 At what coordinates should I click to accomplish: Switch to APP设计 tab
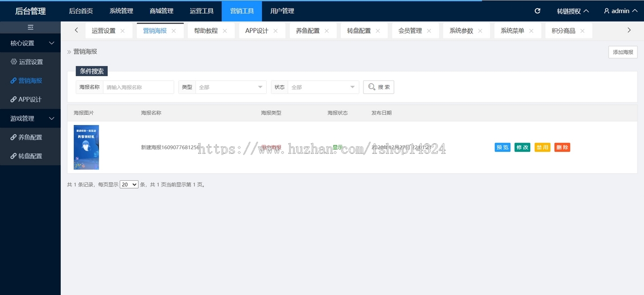(257, 31)
